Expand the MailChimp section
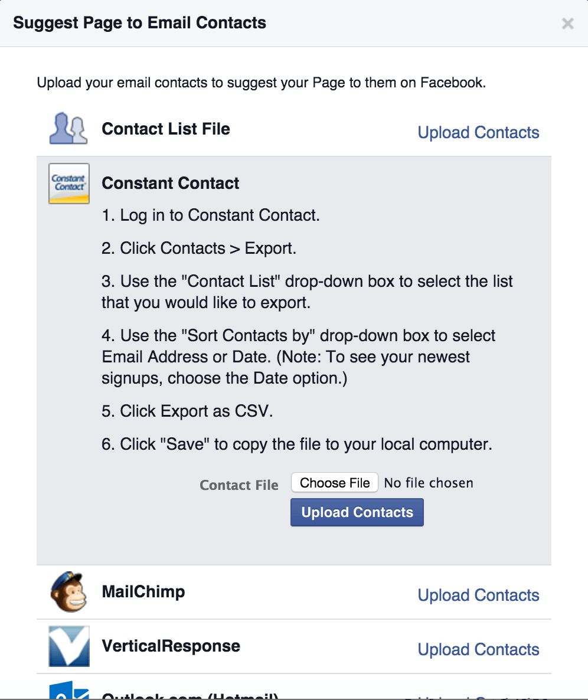This screenshot has height=700, width=588. pyautogui.click(x=143, y=592)
